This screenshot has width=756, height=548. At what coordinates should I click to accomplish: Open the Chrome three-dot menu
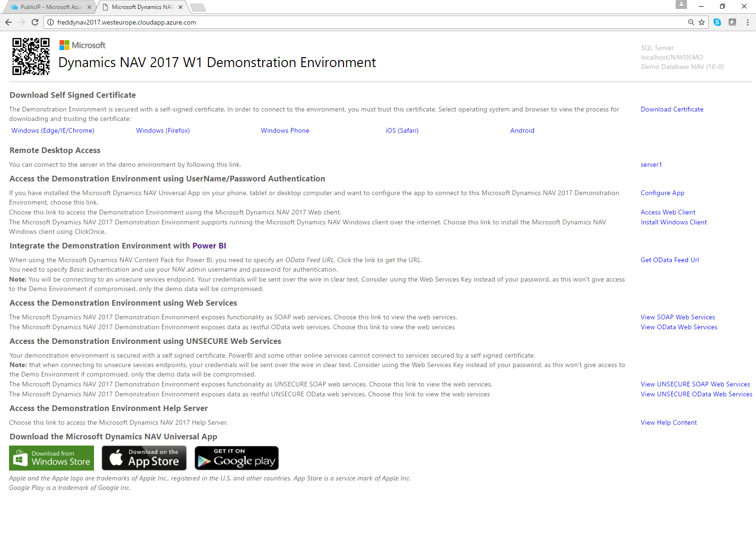pyautogui.click(x=747, y=22)
